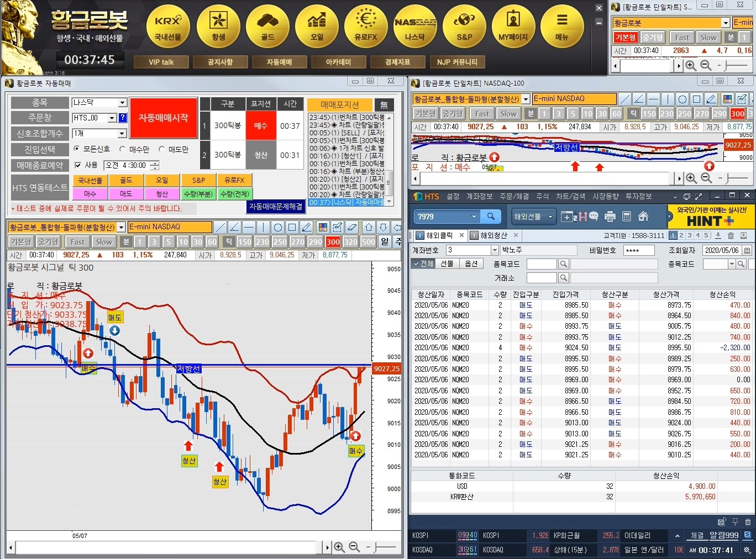The width and height of the screenshot is (756, 559).
Task: Switch to the 해외클릭 tab
Action: pos(439,235)
